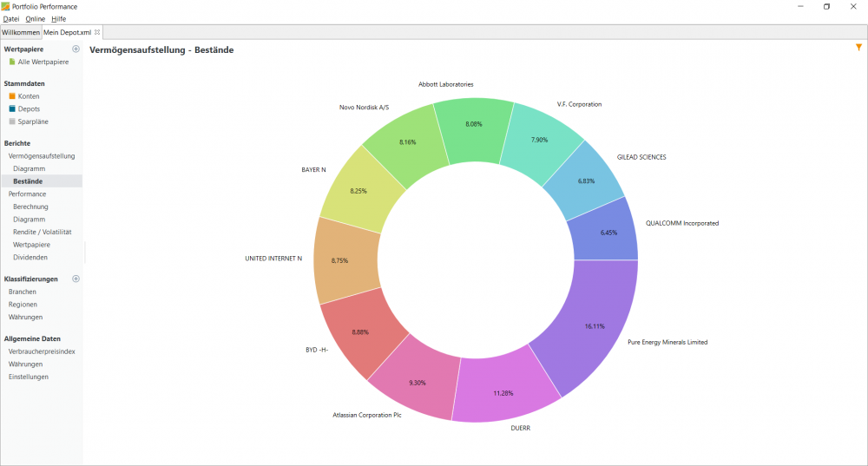Click the GILEAD SCIENCES label

point(641,157)
